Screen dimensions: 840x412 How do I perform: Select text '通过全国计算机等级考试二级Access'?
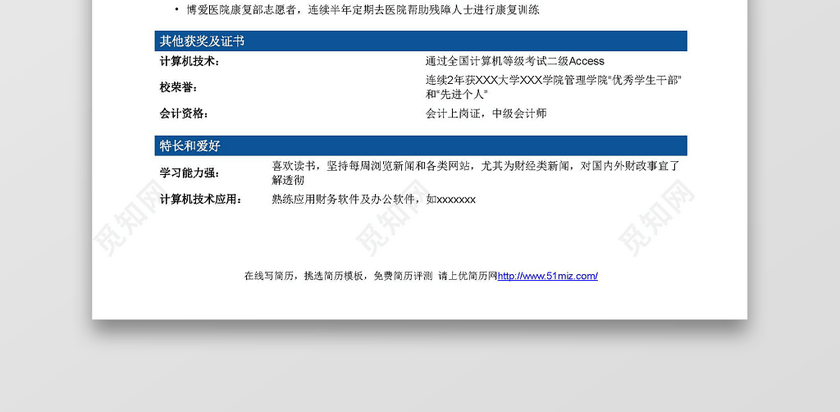pyautogui.click(x=515, y=61)
